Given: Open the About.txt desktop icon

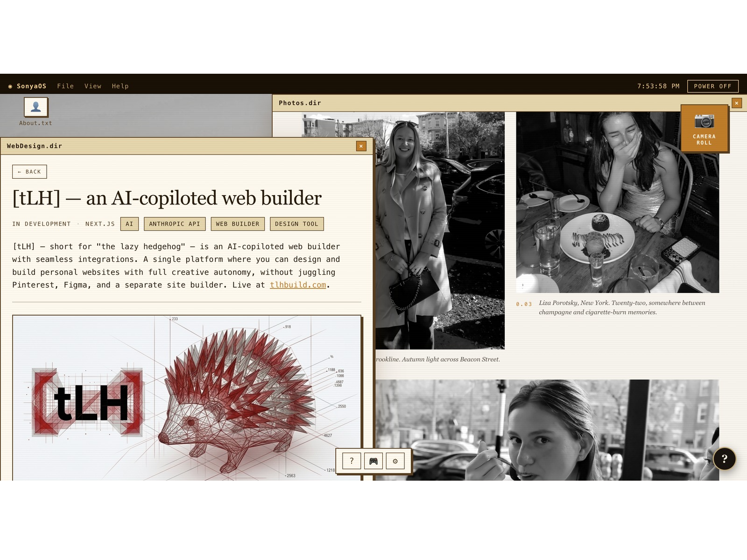Looking at the screenshot, I should tap(35, 112).
